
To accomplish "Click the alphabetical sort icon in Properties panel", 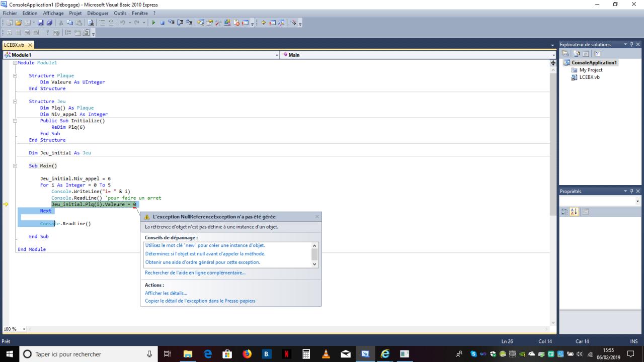I will click(575, 212).
